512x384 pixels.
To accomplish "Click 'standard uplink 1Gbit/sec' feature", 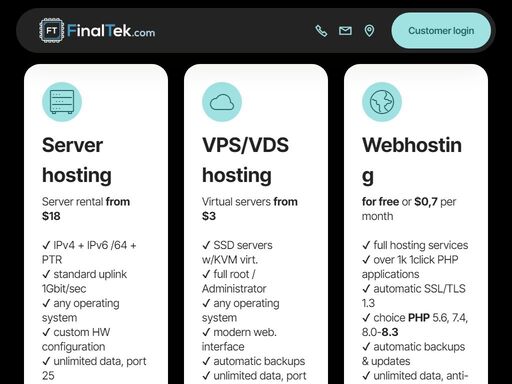I will tap(85, 281).
